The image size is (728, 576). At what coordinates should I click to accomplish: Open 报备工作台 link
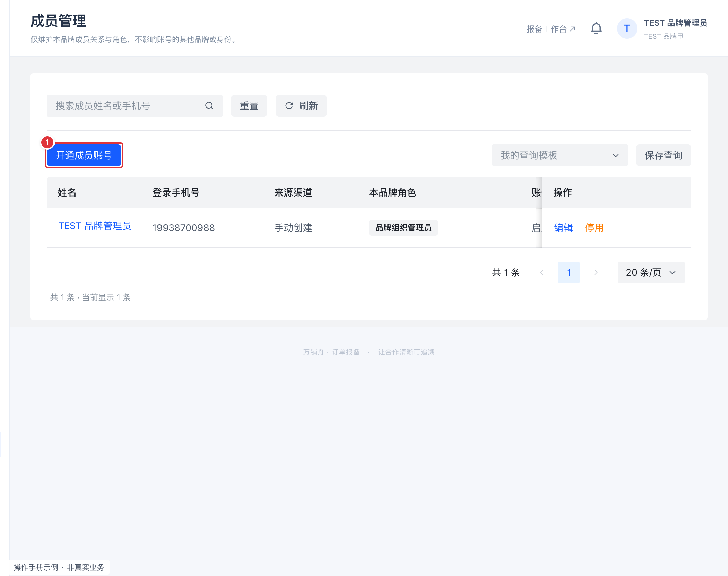(x=551, y=29)
